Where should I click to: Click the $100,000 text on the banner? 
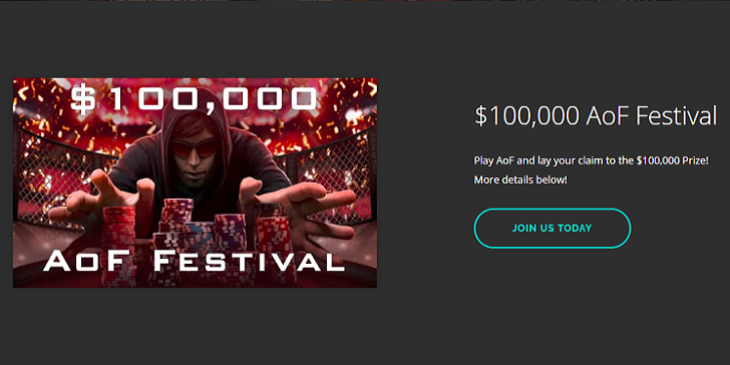[x=195, y=99]
